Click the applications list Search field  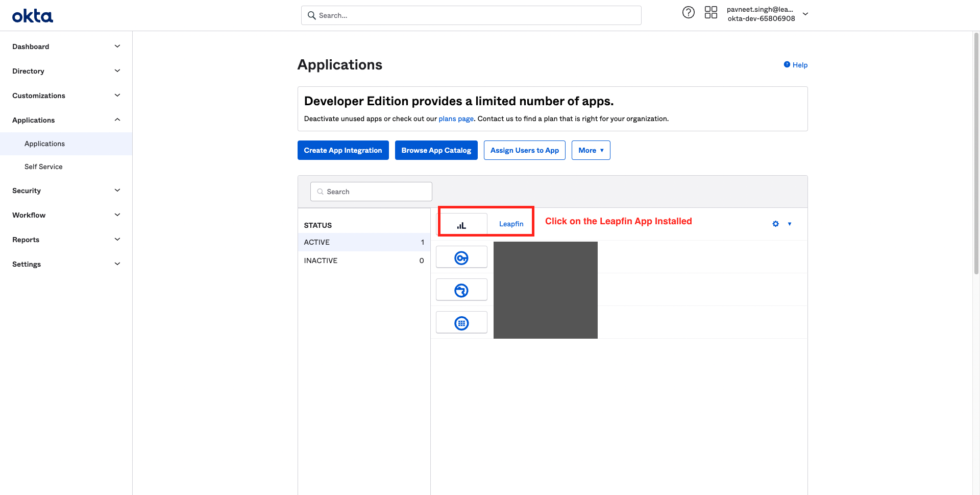pyautogui.click(x=371, y=192)
